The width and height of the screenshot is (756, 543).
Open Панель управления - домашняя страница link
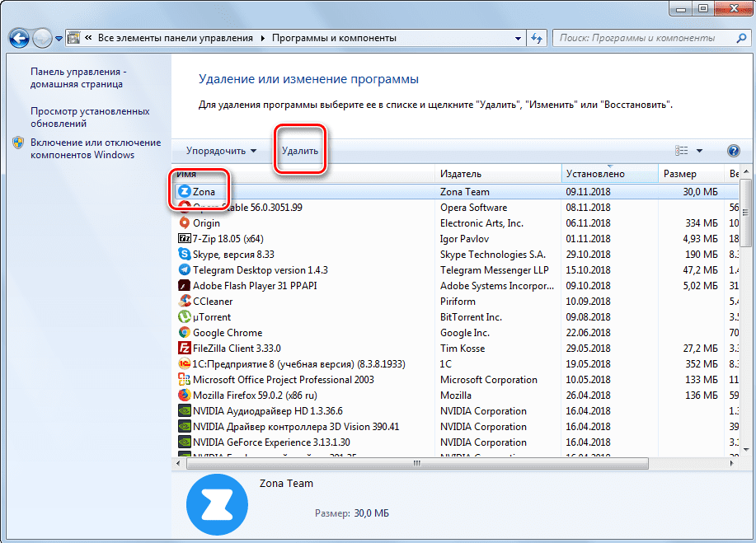click(78, 77)
